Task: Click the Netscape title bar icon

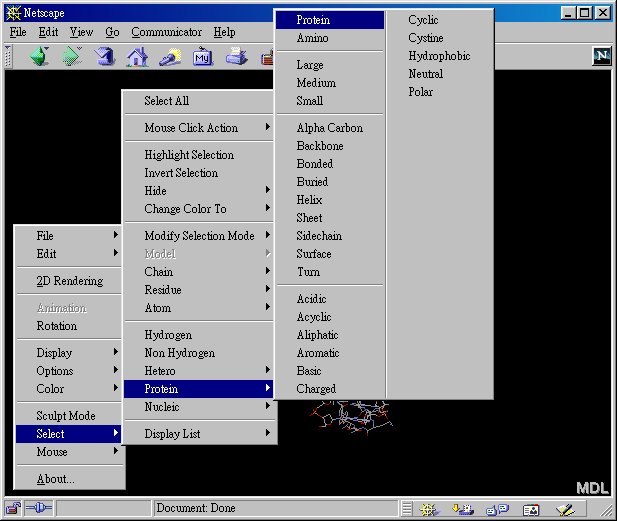Action: pyautogui.click(x=13, y=13)
